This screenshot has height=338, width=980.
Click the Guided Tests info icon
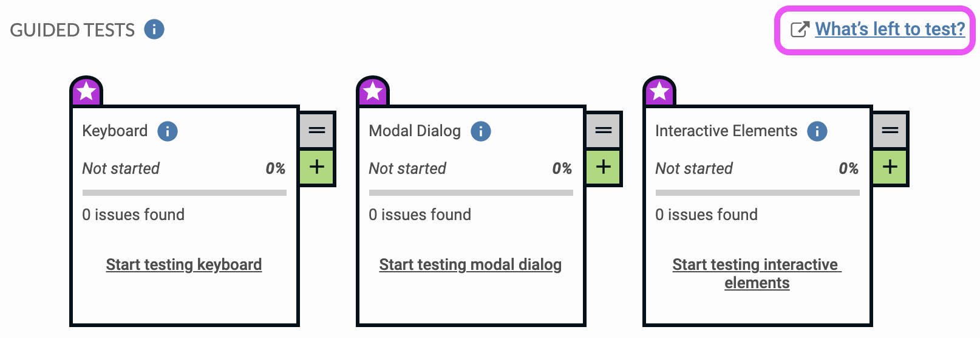tap(154, 29)
